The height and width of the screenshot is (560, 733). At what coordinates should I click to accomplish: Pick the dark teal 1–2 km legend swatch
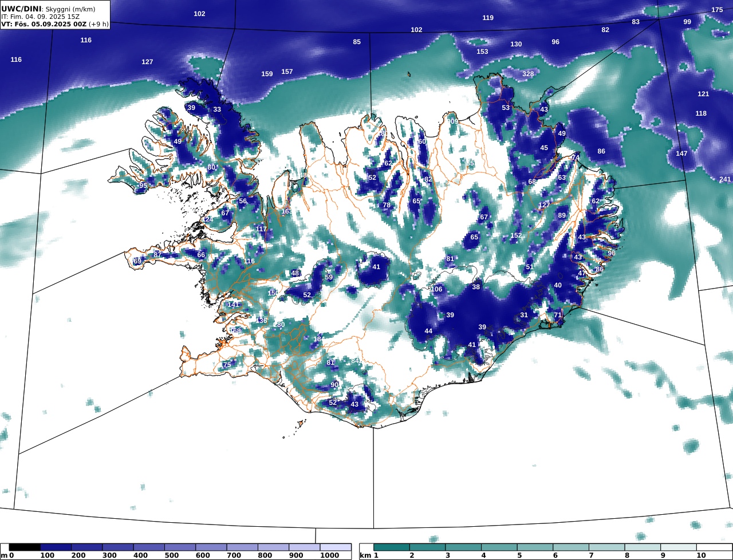coord(392,547)
